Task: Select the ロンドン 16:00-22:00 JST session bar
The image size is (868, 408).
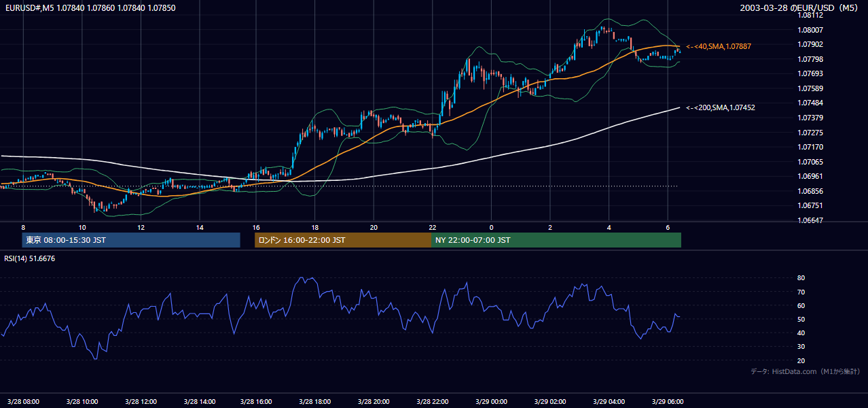Action: tap(343, 240)
